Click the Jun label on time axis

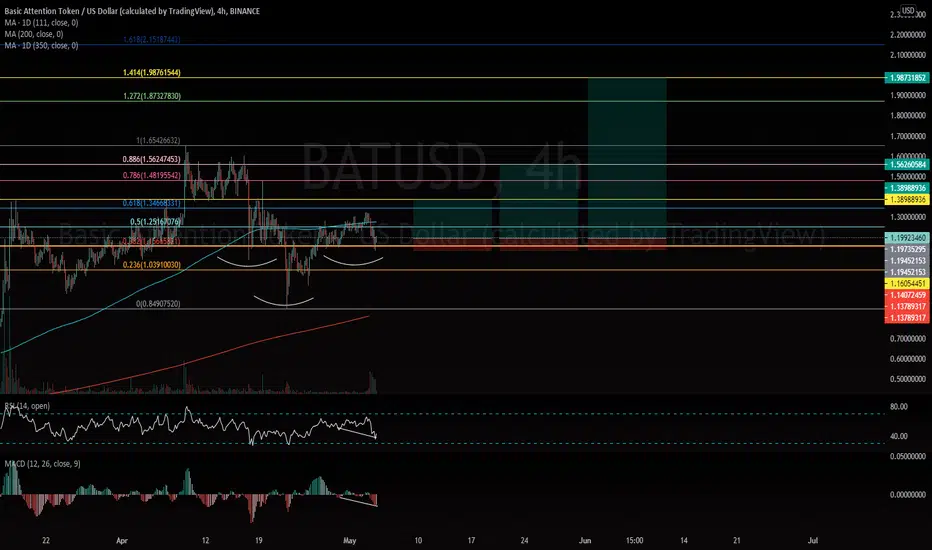coord(585,540)
